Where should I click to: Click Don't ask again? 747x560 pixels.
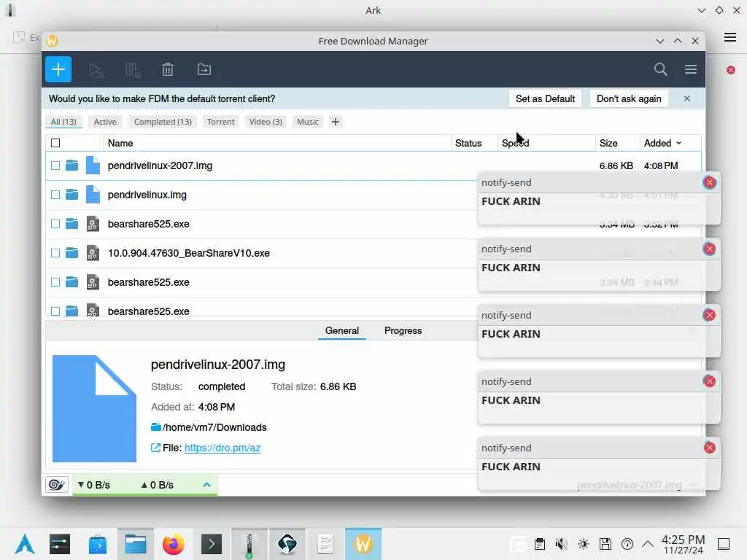tap(628, 98)
